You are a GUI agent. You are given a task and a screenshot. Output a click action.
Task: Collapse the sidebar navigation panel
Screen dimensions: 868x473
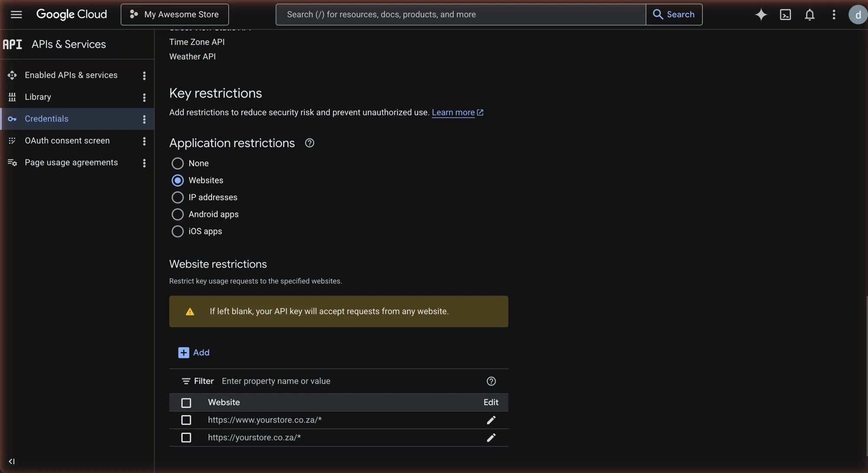12,461
